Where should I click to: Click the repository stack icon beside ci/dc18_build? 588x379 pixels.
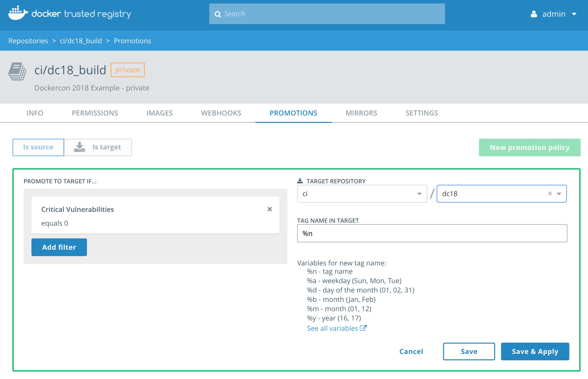(17, 71)
